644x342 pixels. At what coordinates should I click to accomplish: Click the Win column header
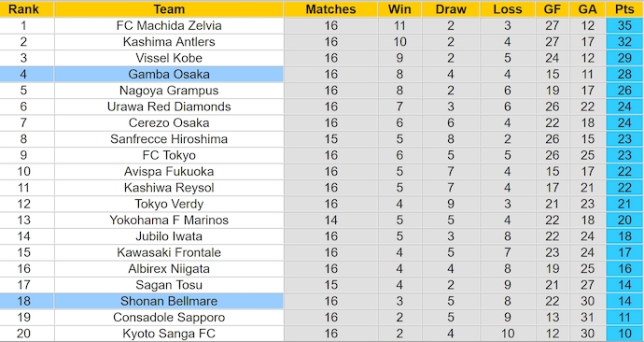[x=399, y=9]
